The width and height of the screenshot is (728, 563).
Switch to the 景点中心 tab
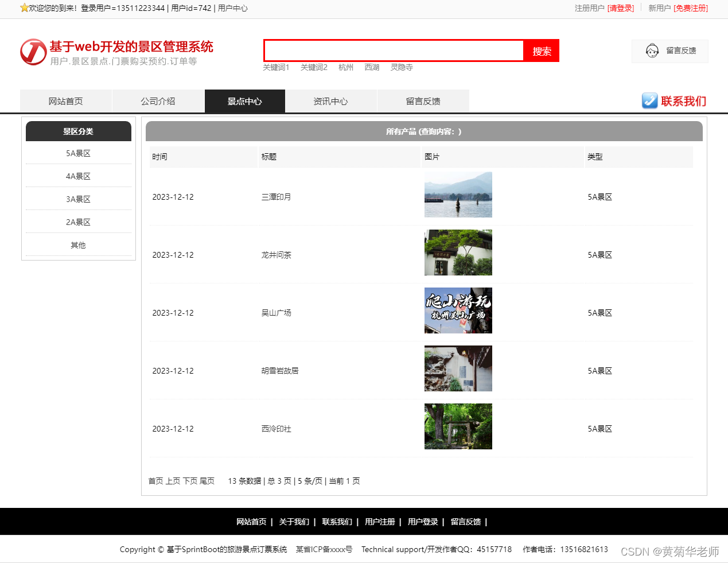point(244,101)
